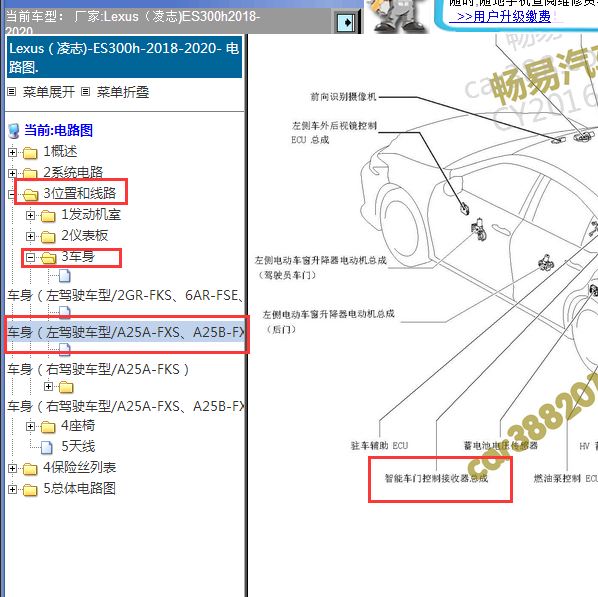The height and width of the screenshot is (597, 598).
Task: Expand the 4保险丝列表 node
Action: (12, 468)
